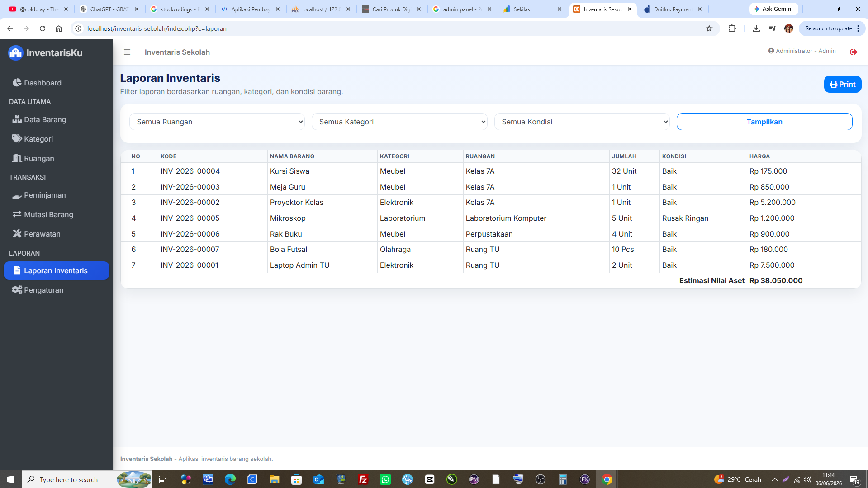Switch to localhost phpMyAdmin tab
Screen dimensions: 868x488
(x=321, y=9)
